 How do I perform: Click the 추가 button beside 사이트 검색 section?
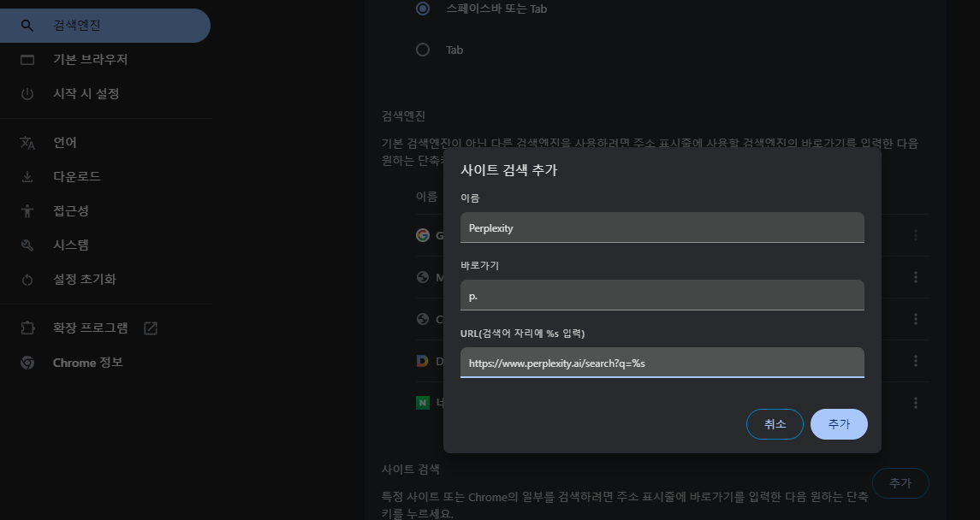pos(900,483)
